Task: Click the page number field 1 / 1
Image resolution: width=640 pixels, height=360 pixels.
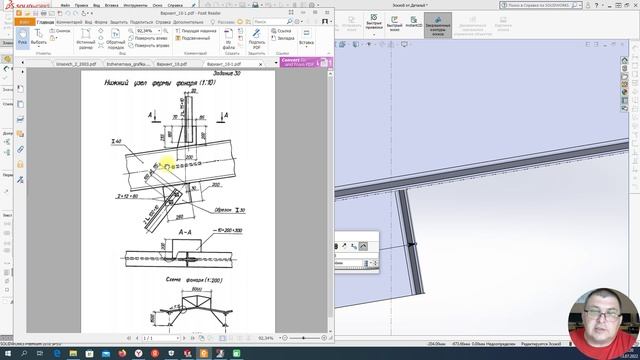Action: point(160,338)
